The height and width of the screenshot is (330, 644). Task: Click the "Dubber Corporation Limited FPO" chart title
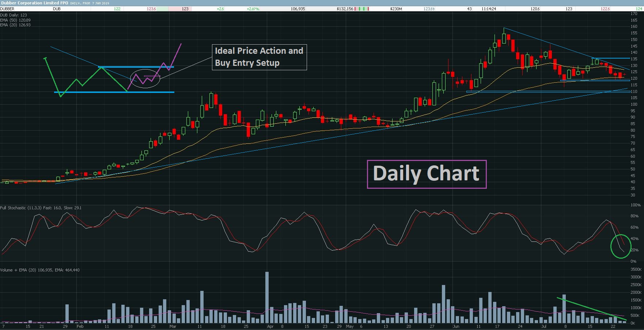click(x=34, y=3)
